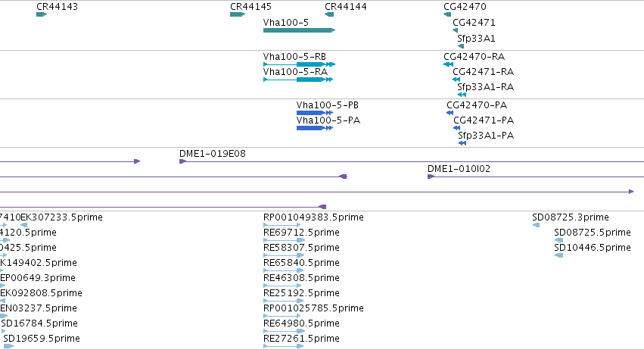Image resolution: width=644 pixels, height=350 pixels.
Task: Select the CG42471-PA protein label
Action: tap(484, 120)
